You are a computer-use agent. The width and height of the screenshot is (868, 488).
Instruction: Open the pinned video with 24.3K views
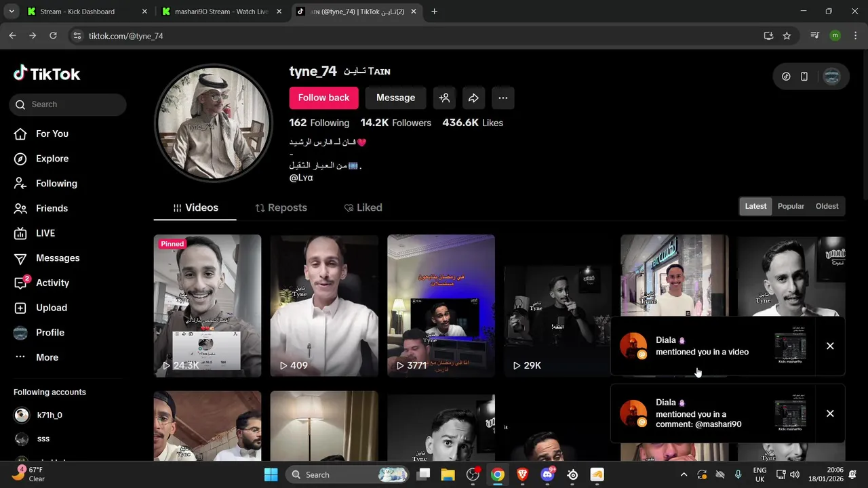coord(208,306)
